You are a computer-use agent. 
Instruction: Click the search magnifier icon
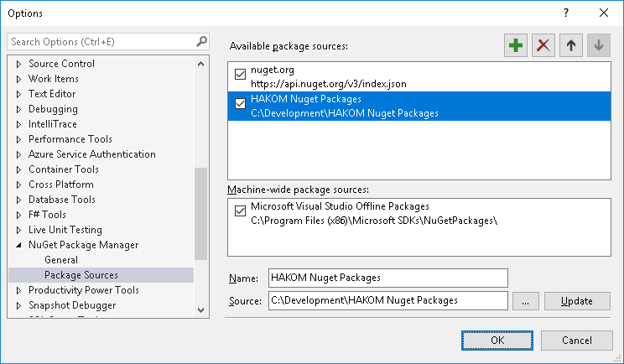[201, 41]
